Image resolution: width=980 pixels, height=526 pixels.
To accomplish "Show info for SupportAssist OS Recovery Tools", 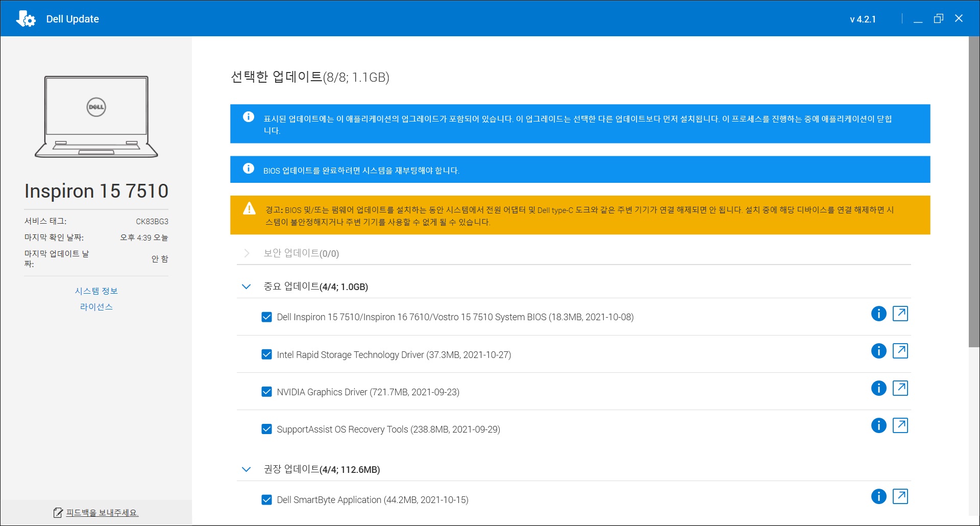I will pyautogui.click(x=878, y=425).
